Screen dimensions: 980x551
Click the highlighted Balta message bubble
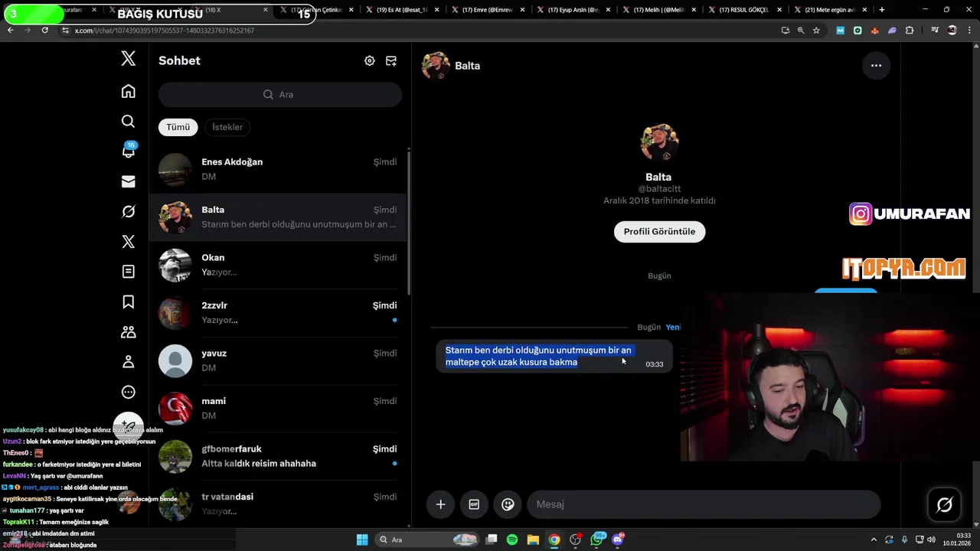[554, 356]
